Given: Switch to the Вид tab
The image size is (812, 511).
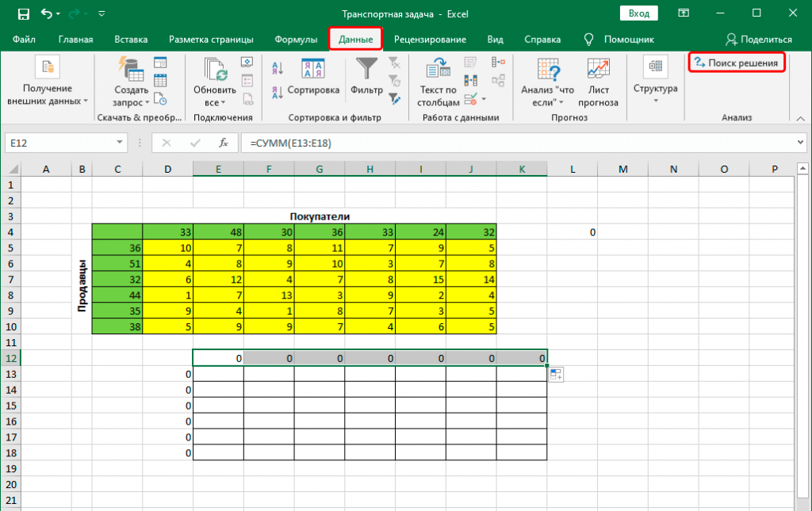Looking at the screenshot, I should click(x=495, y=40).
